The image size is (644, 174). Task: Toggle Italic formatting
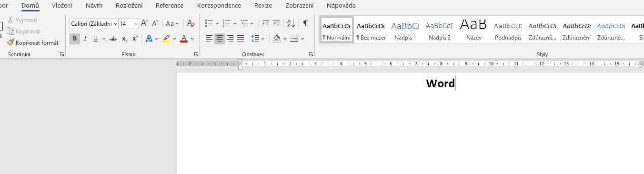click(x=85, y=39)
